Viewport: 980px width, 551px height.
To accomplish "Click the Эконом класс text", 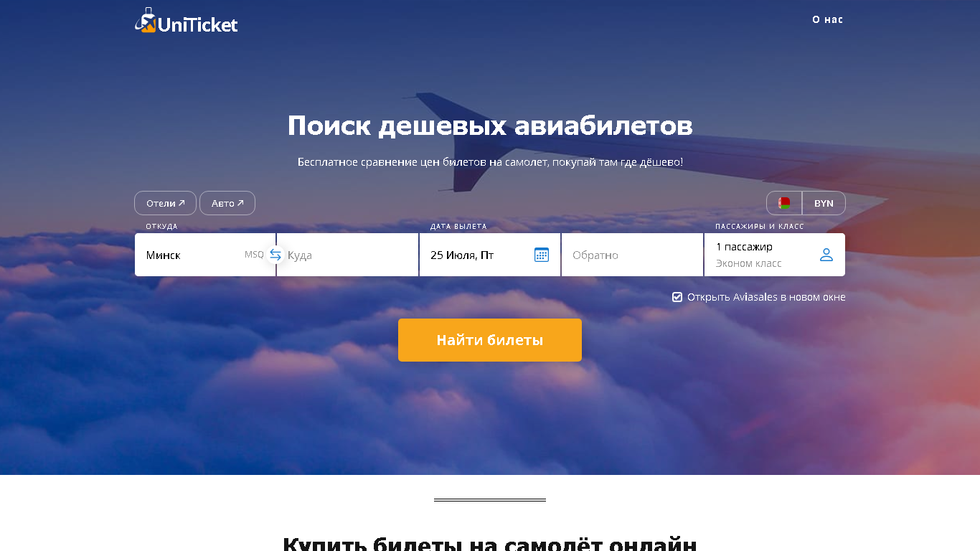I will coord(749,263).
